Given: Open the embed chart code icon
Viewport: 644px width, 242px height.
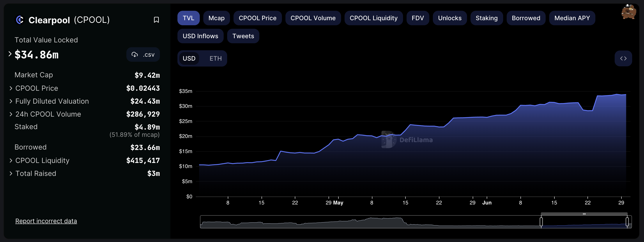Looking at the screenshot, I should click(623, 58).
